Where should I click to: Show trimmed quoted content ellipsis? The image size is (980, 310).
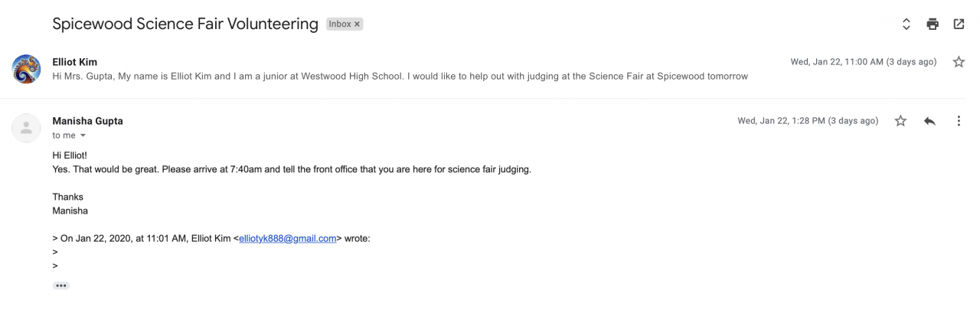[61, 286]
